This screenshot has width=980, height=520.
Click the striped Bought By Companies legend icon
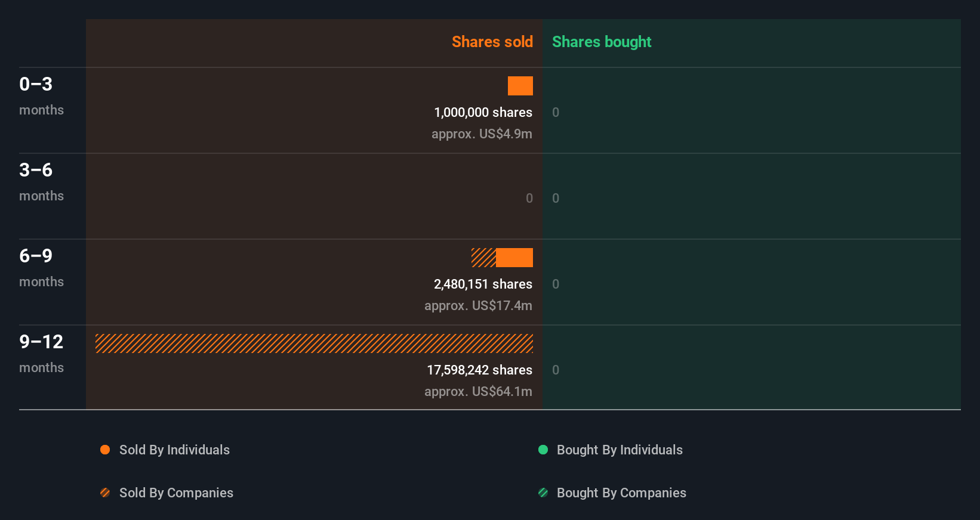click(x=543, y=493)
